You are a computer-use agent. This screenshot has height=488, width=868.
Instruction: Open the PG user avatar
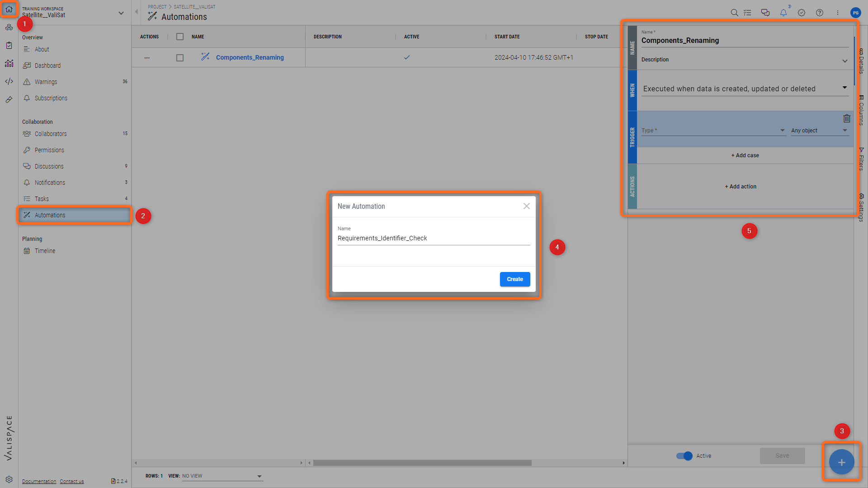point(855,13)
